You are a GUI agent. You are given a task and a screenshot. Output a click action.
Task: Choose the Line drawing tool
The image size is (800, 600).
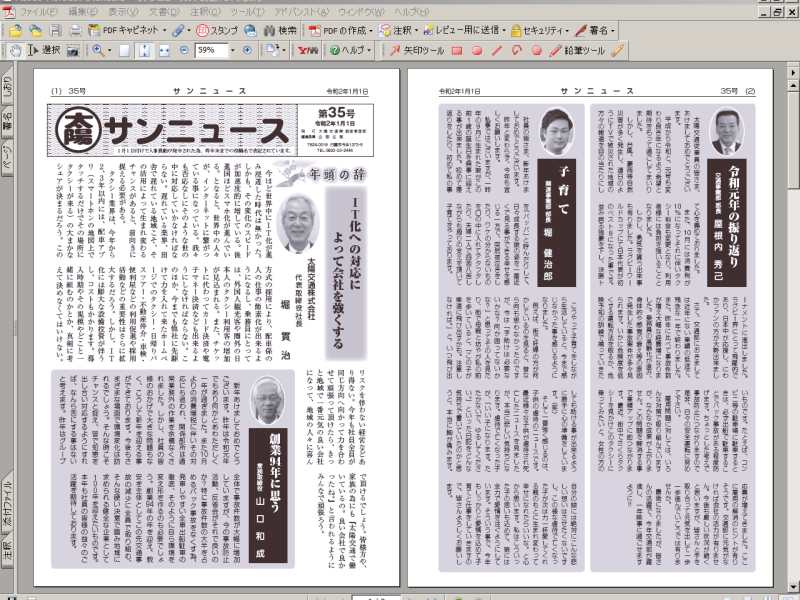pos(496,50)
